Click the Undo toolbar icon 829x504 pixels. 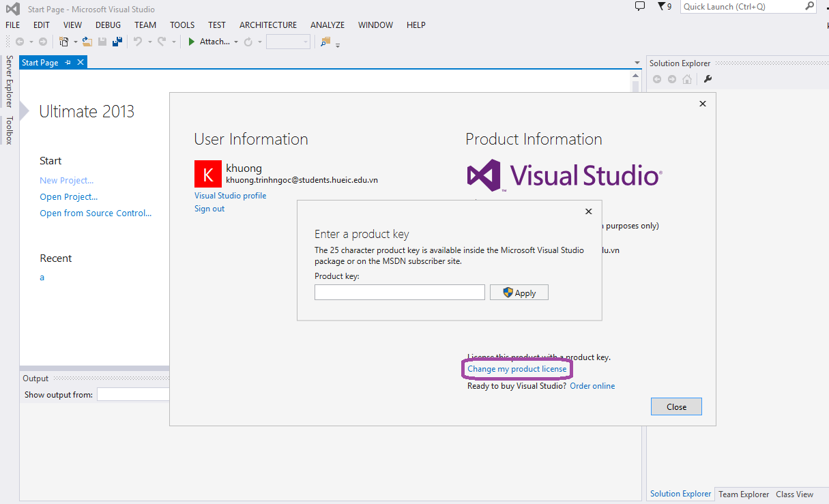pyautogui.click(x=138, y=42)
